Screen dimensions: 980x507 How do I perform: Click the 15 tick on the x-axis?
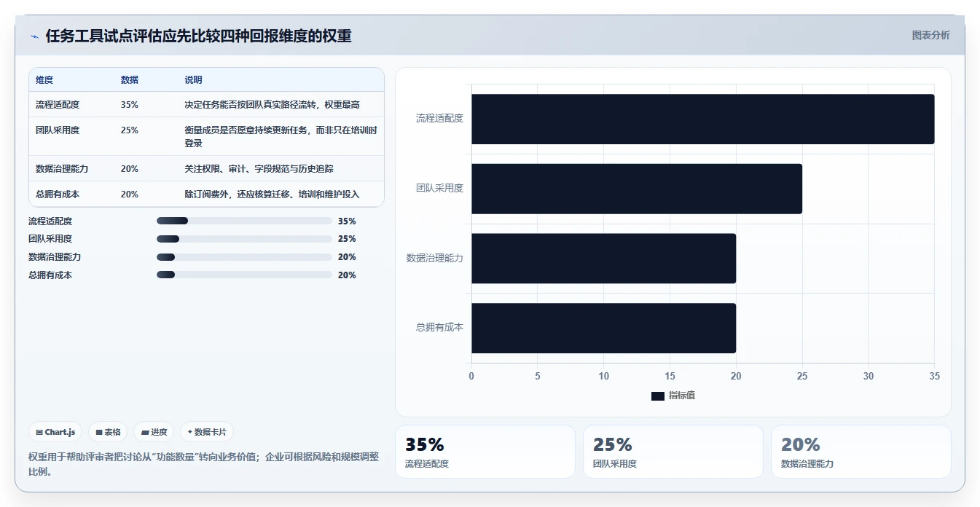tap(670, 376)
